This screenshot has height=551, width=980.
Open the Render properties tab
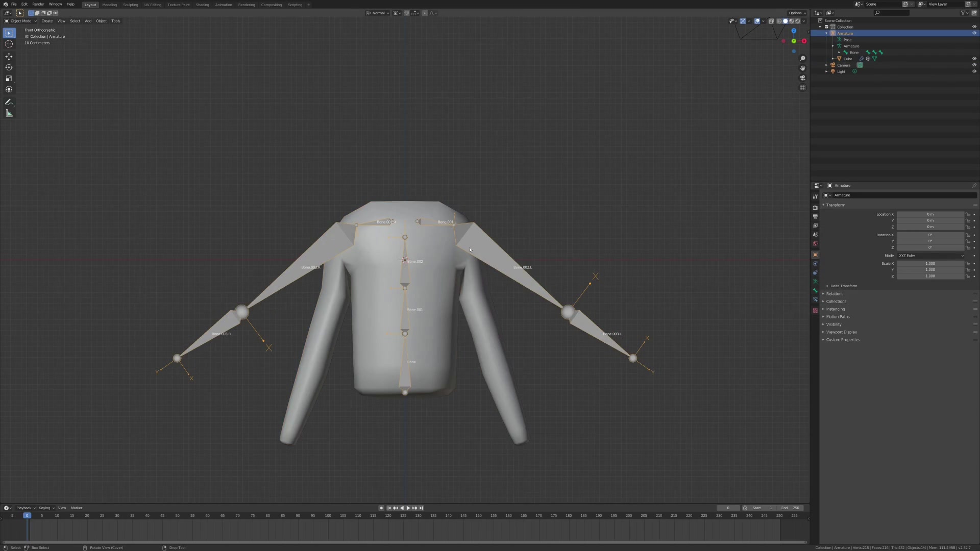pyautogui.click(x=815, y=208)
